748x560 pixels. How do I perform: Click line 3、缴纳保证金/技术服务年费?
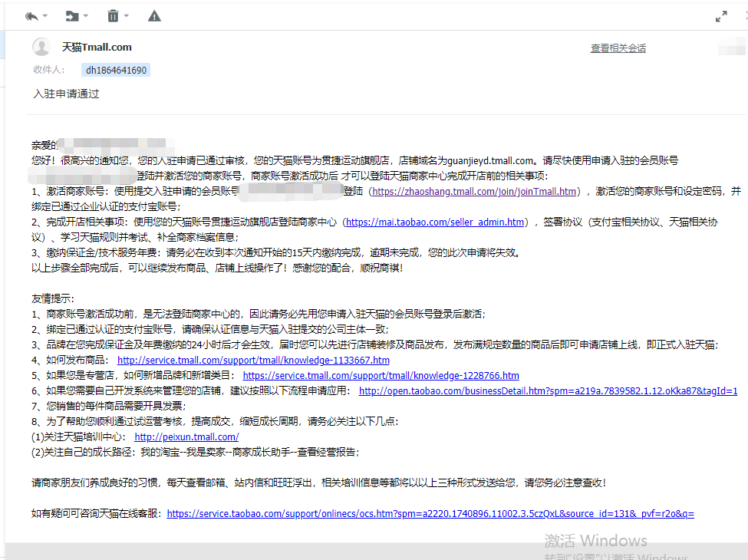pos(275,253)
